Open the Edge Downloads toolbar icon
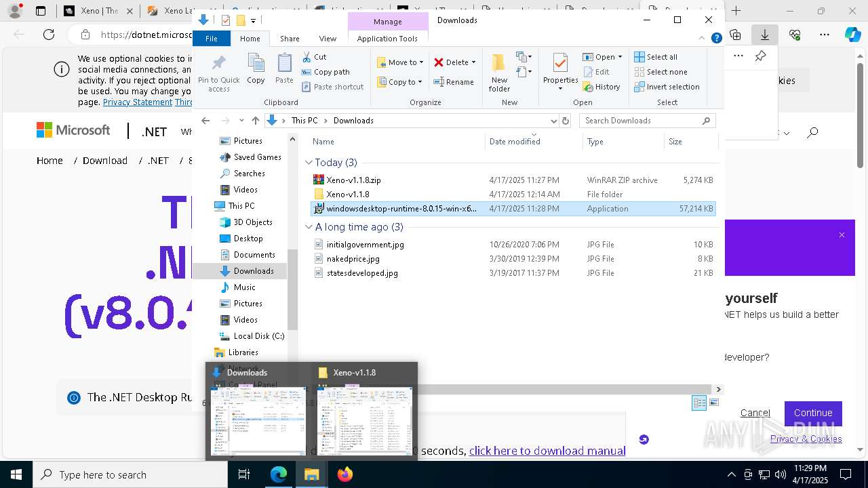Screen dimensions: 868x488 [x=765, y=35]
